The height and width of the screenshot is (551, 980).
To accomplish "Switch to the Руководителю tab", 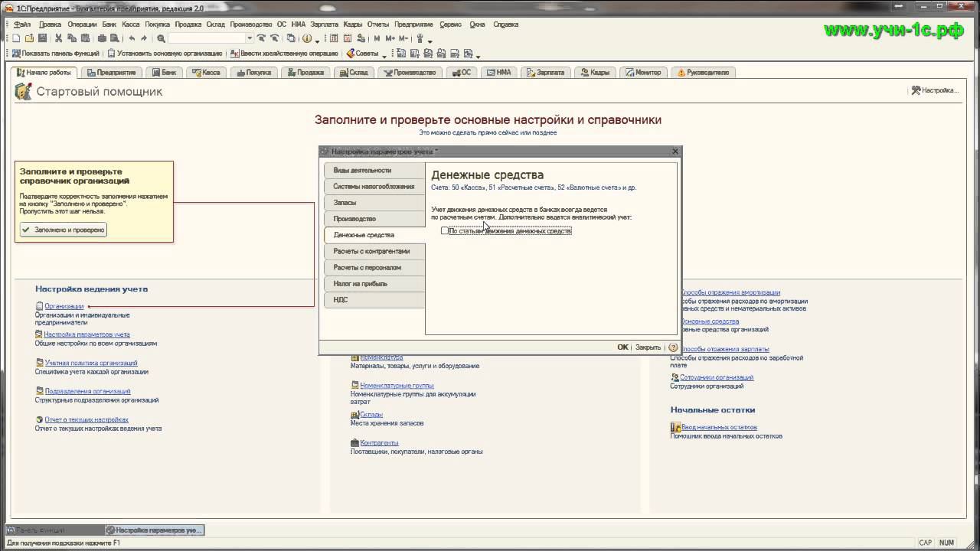I will [x=703, y=73].
